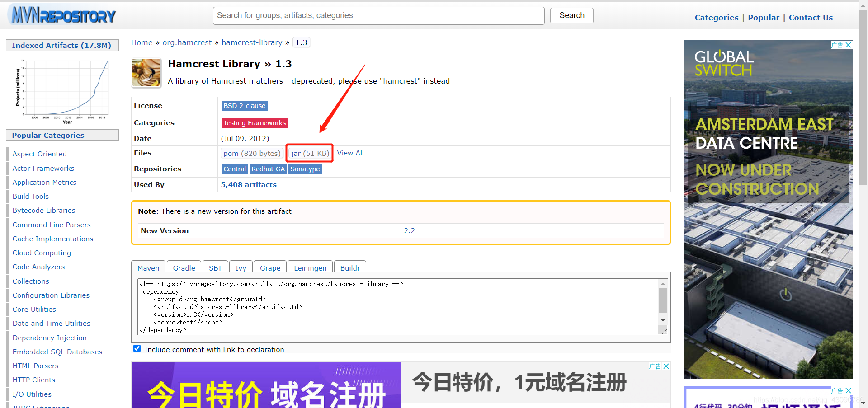The width and height of the screenshot is (868, 408).
Task: Open the Indexed Artifacts growth chart
Action: point(62,91)
